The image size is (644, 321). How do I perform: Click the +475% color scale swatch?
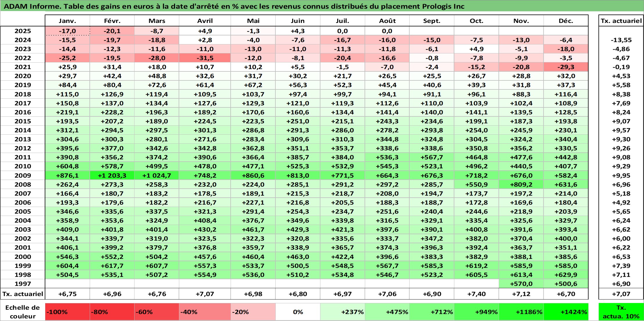387,312
